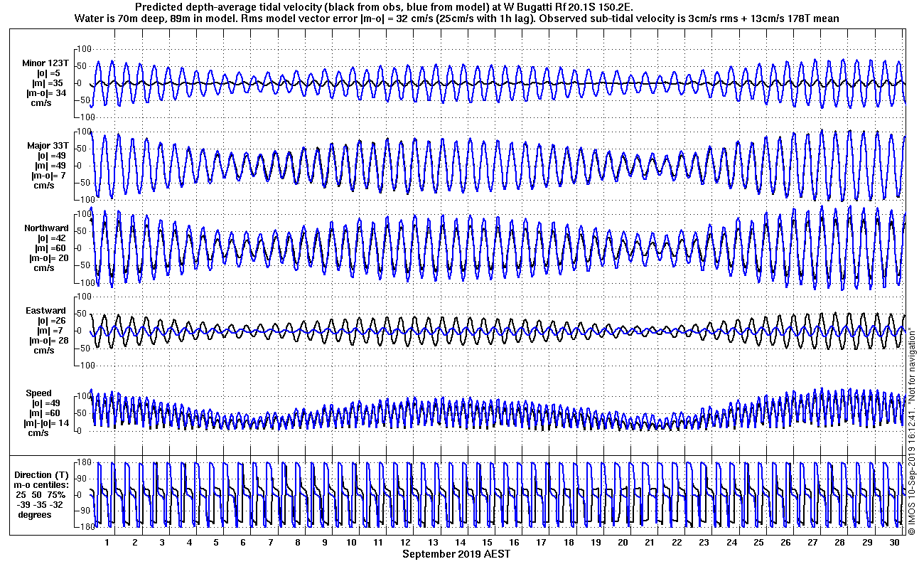Click the '|o| =26' value in Eastward panel
The image size is (924, 569).
tap(51, 321)
